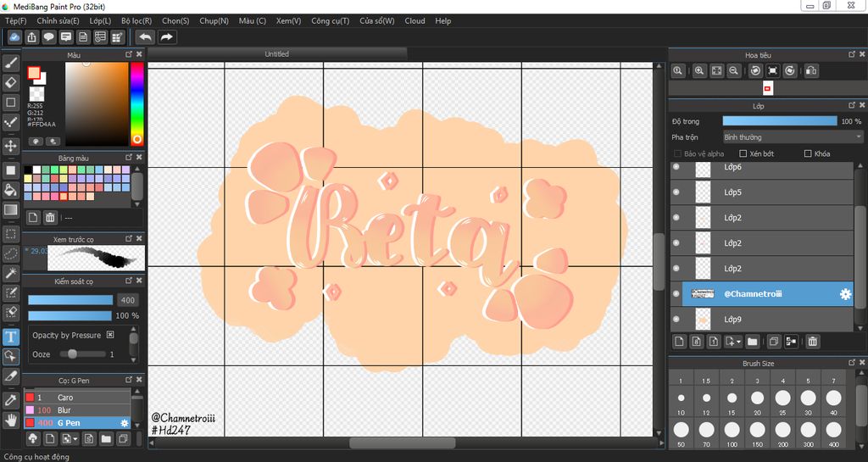
Task: Open the Chỉnh sửa(E) menu
Action: (58, 20)
